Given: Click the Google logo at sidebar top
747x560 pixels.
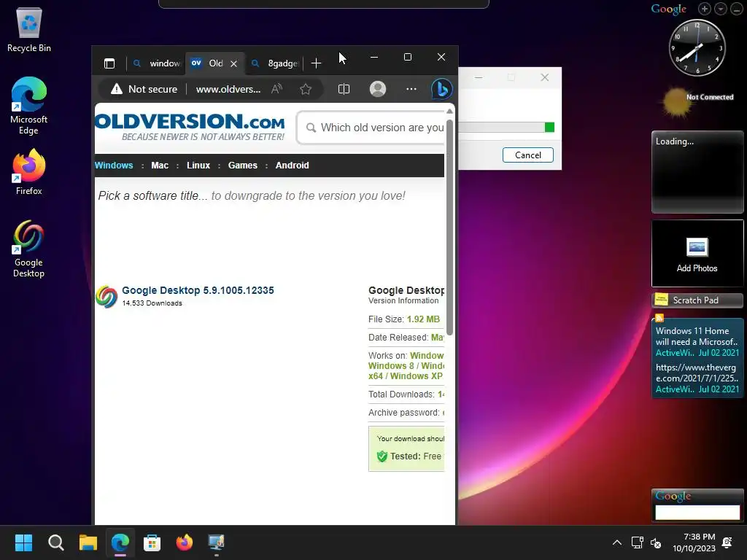Looking at the screenshot, I should (668, 9).
